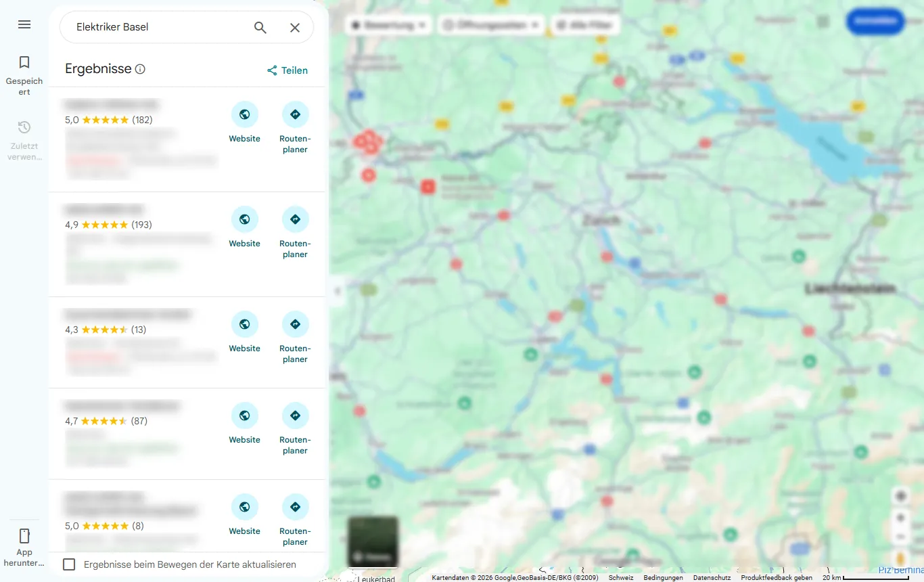The image size is (924, 582).
Task: Open Routenplaner for the result with 87 reviews
Action: (x=295, y=429)
